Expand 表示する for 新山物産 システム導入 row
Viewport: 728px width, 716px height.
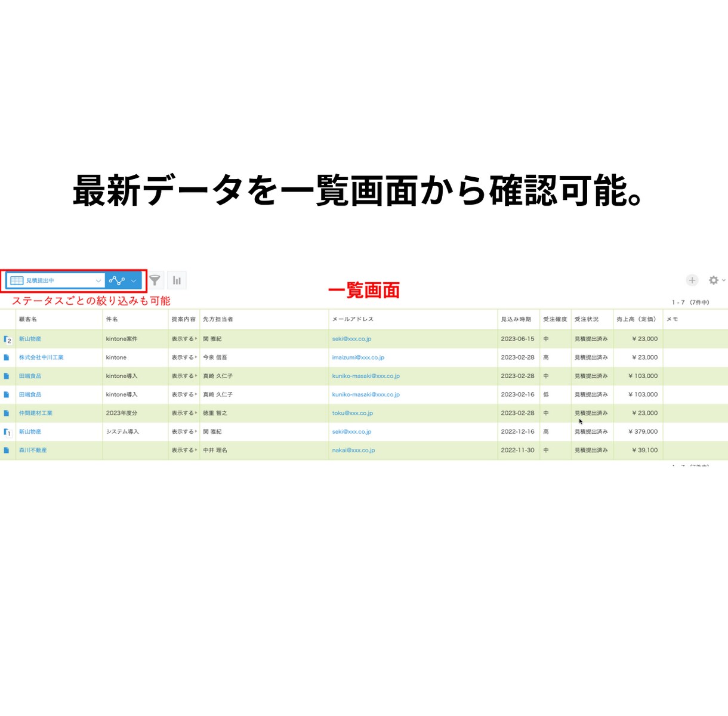pos(184,431)
